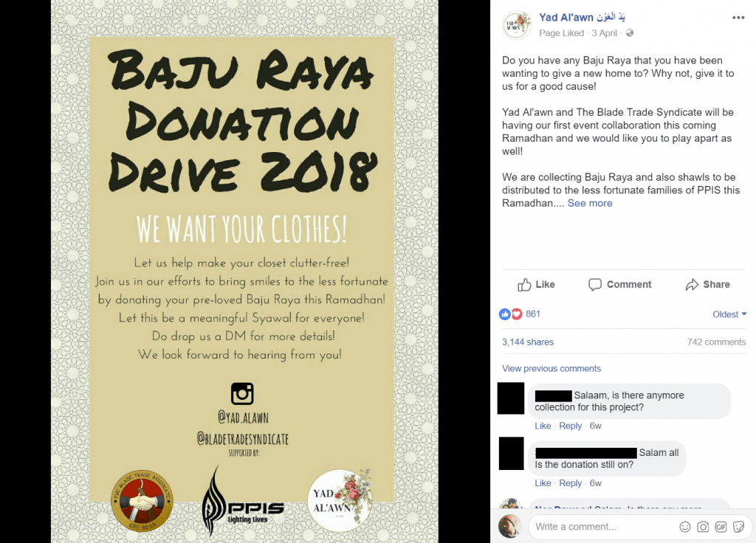Click the 742 comments count
The height and width of the screenshot is (543, 756).
716,342
